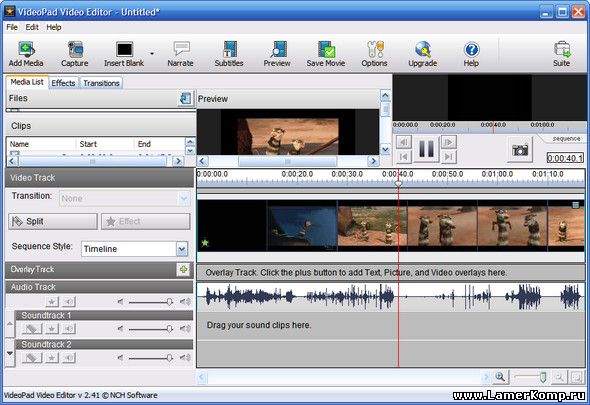Switch to the Transitions tab
Image resolution: width=590 pixels, height=405 pixels.
click(x=101, y=83)
